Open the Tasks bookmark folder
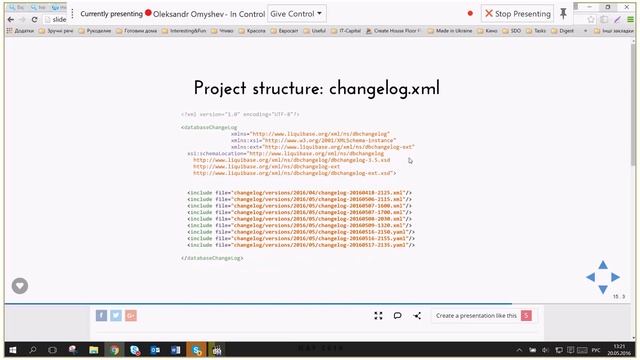This screenshot has width=640, height=360. click(536, 31)
